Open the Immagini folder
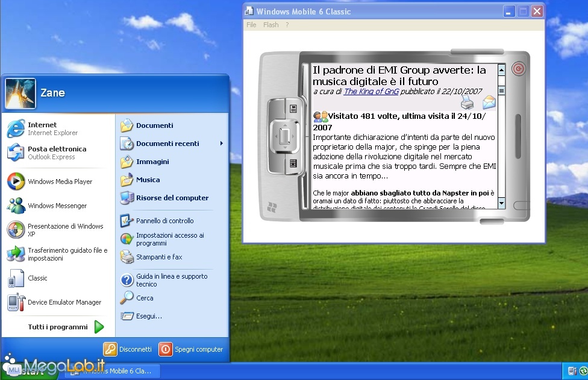The width and height of the screenshot is (588, 380). [x=172, y=162]
